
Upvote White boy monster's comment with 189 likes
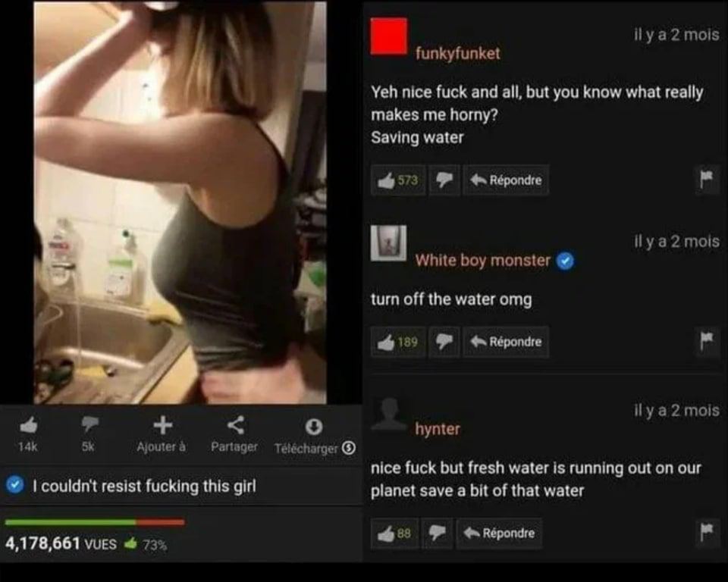(398, 342)
